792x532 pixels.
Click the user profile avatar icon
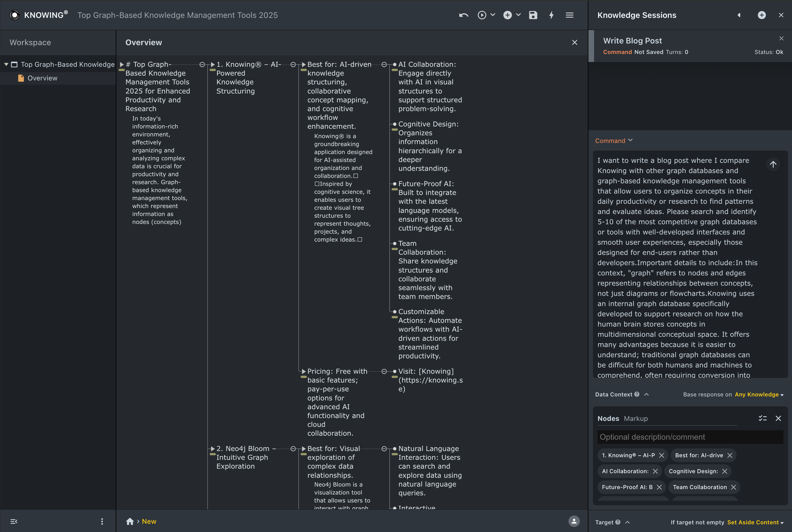coord(574,521)
